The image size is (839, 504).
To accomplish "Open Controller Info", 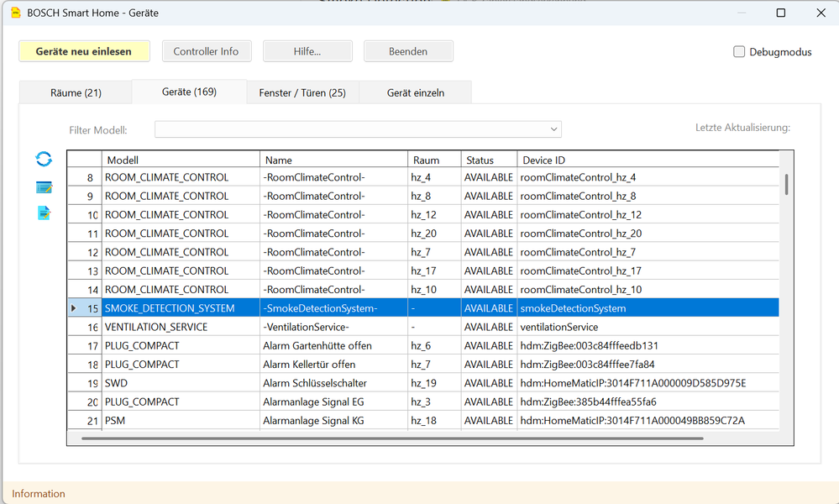I will pyautogui.click(x=206, y=51).
